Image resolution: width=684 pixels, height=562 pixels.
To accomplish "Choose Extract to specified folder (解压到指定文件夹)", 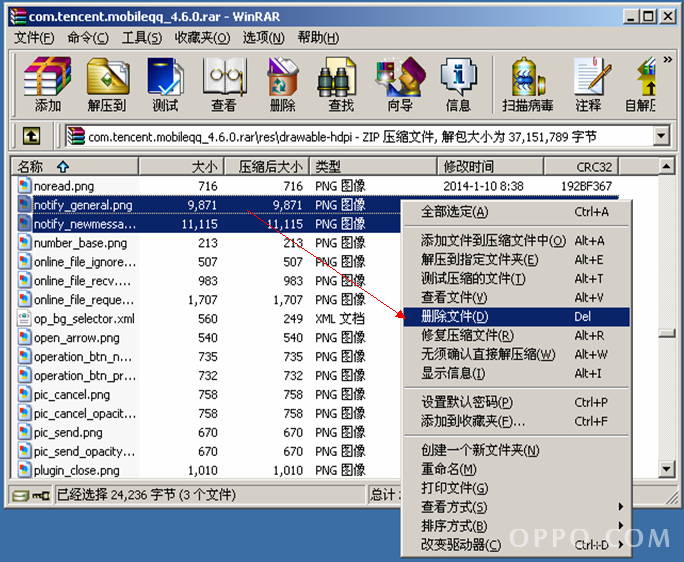I will point(516,260).
